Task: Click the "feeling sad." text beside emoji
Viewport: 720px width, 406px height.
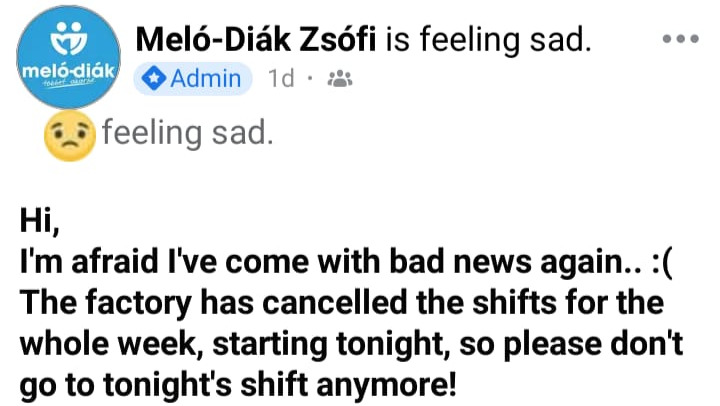Action: 187,135
